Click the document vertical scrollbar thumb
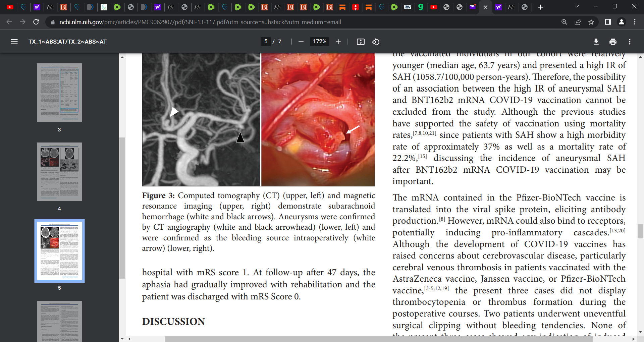 click(640, 231)
